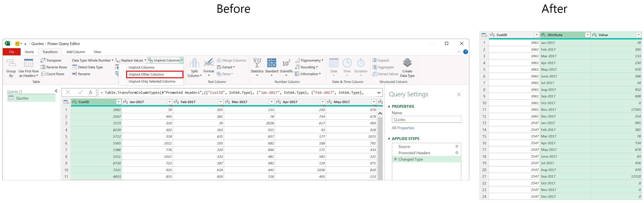Switch to the Home tab
The width and height of the screenshot is (644, 203).
29,52
